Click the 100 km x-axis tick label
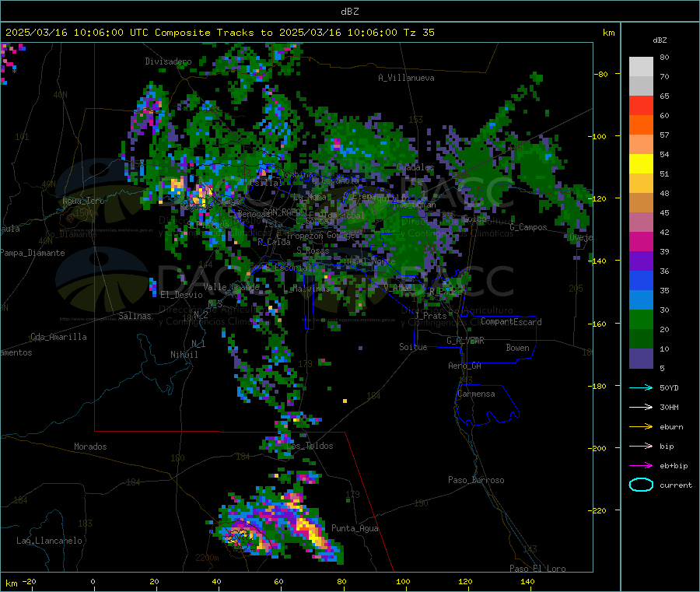Viewport: 700px width, 592px height. (x=403, y=581)
